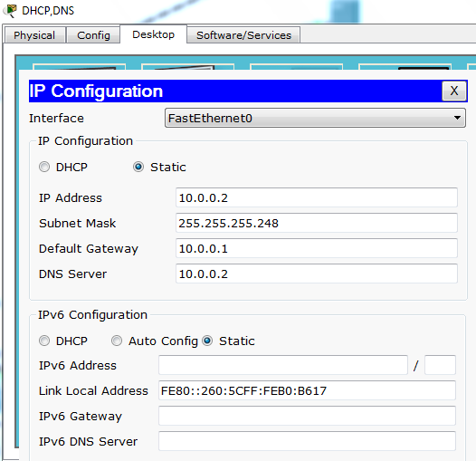Click the empty IPv6 Address field
The width and height of the screenshot is (476, 461).
[x=283, y=365]
